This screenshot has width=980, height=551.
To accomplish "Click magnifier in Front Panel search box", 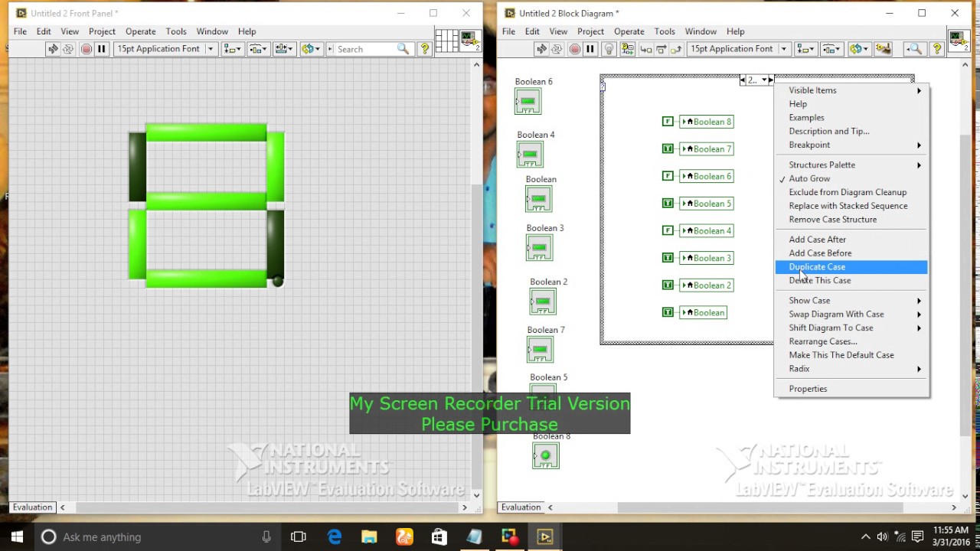I will point(403,49).
